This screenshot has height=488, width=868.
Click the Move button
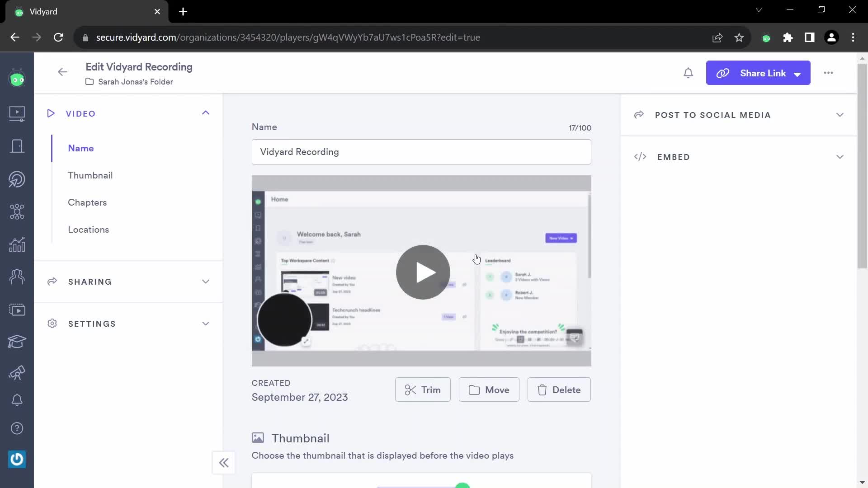[489, 389]
